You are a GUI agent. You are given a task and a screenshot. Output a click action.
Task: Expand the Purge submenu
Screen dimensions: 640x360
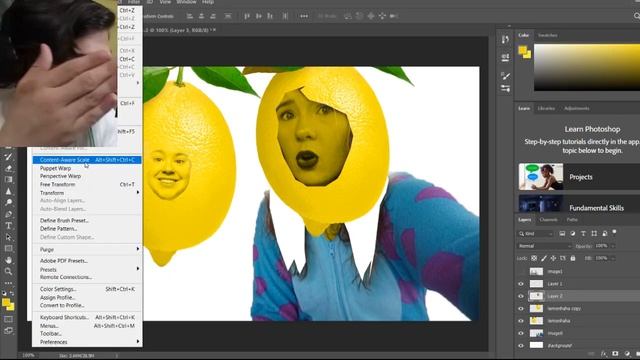coord(87,249)
